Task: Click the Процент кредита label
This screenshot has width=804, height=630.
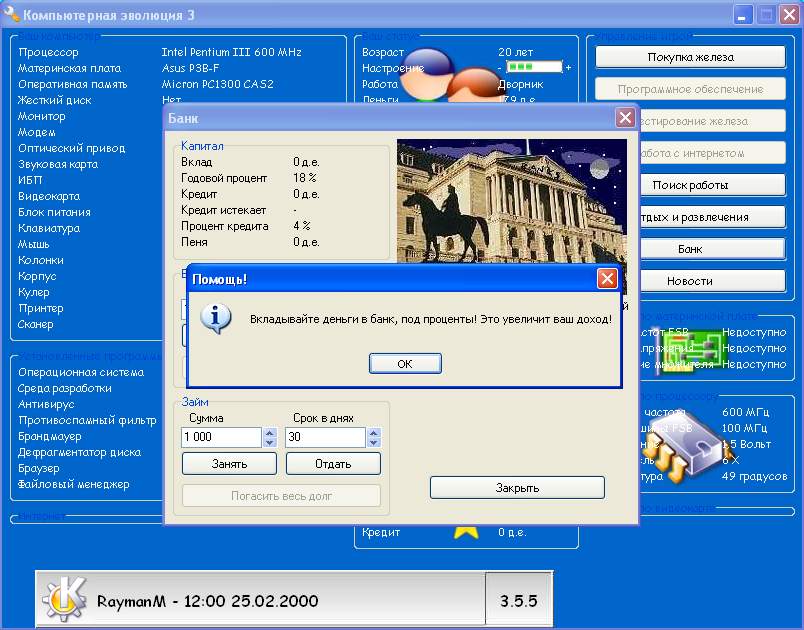Action: (x=225, y=226)
